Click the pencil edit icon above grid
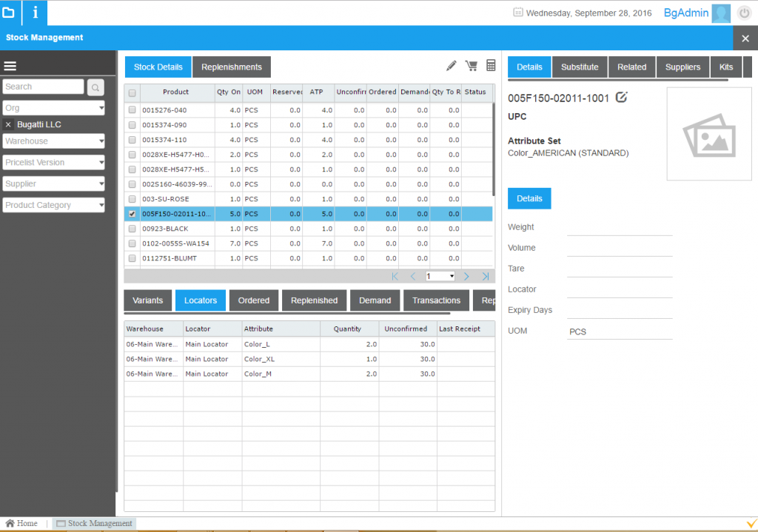The height and width of the screenshot is (532, 758). [x=452, y=66]
